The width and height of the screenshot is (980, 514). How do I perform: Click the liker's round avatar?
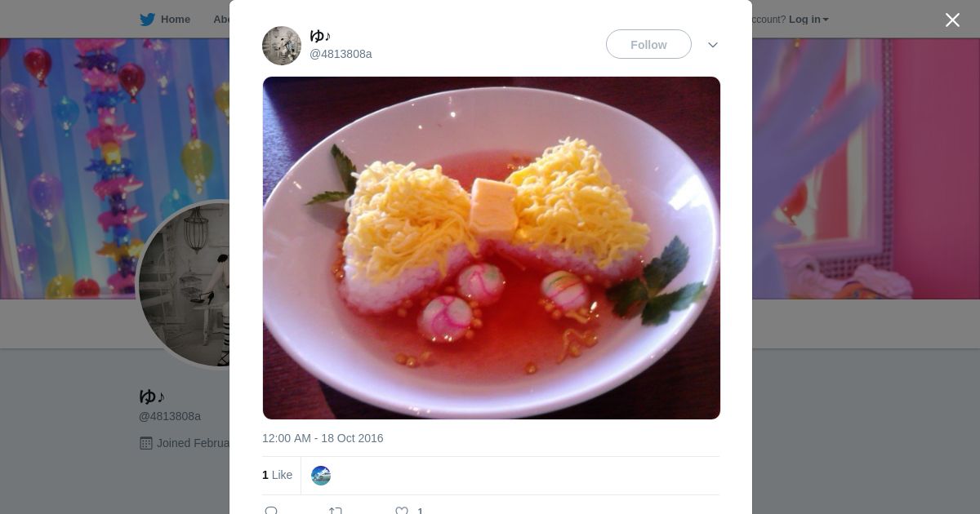(321, 476)
